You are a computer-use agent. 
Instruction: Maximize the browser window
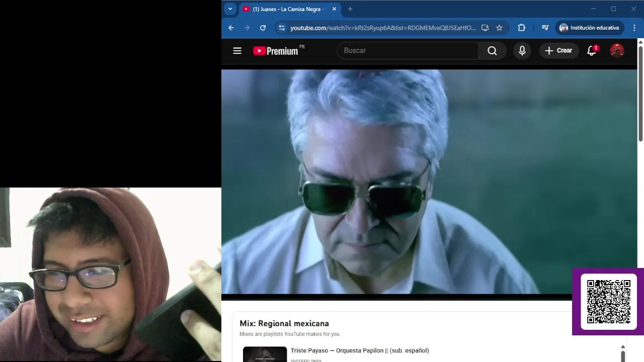click(613, 9)
